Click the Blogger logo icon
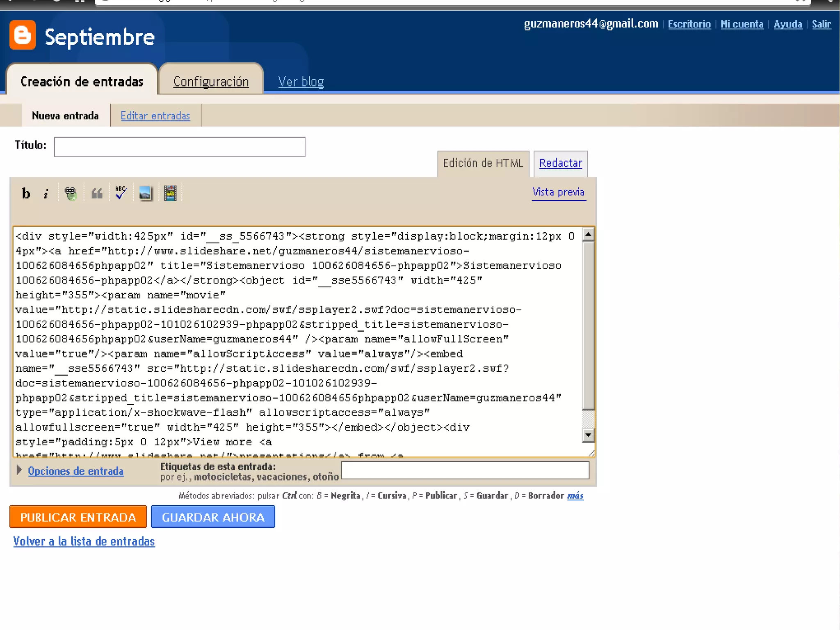This screenshot has width=840, height=630. (x=23, y=35)
